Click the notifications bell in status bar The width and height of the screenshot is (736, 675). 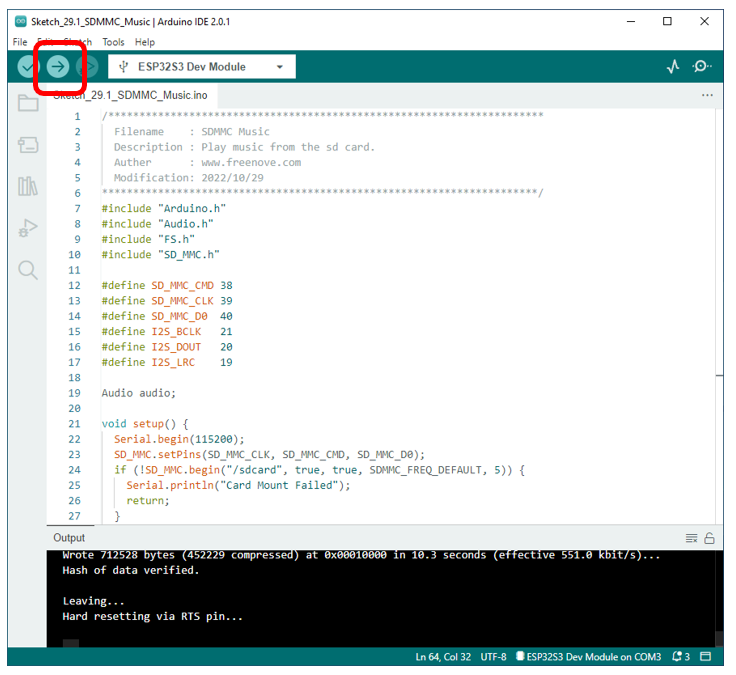pos(680,656)
